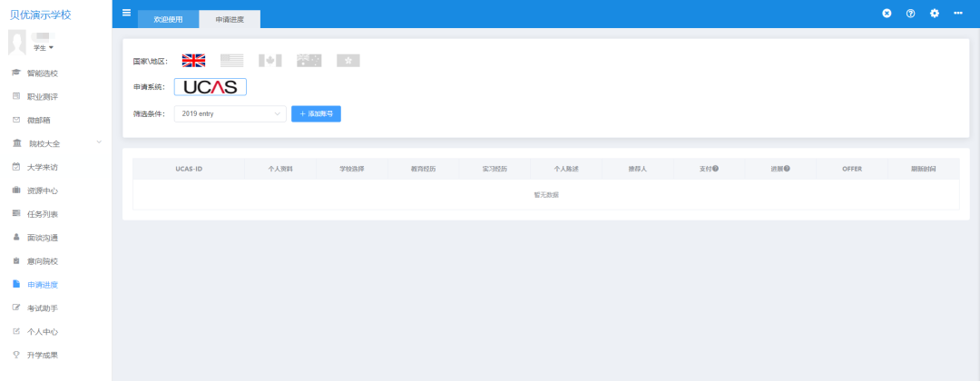The image size is (980, 381).
Task: Go to 考试助手 in sidebar
Action: pyautogui.click(x=43, y=308)
